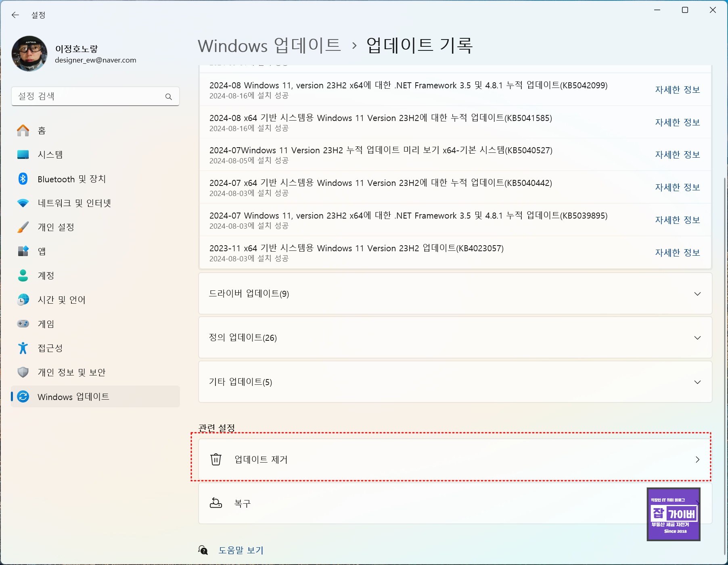
Task: Minimize the 설정 window
Action: click(657, 10)
